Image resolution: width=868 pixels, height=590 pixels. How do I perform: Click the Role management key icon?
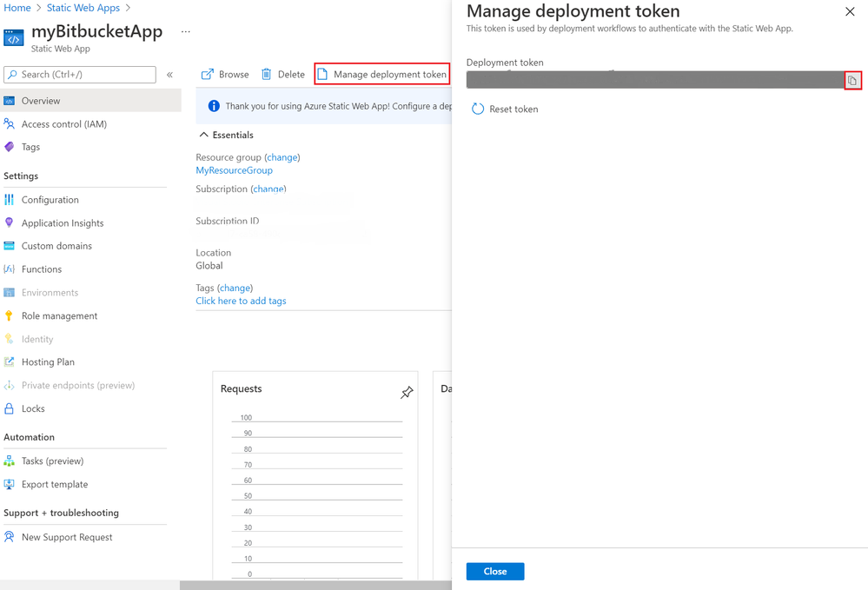9,316
